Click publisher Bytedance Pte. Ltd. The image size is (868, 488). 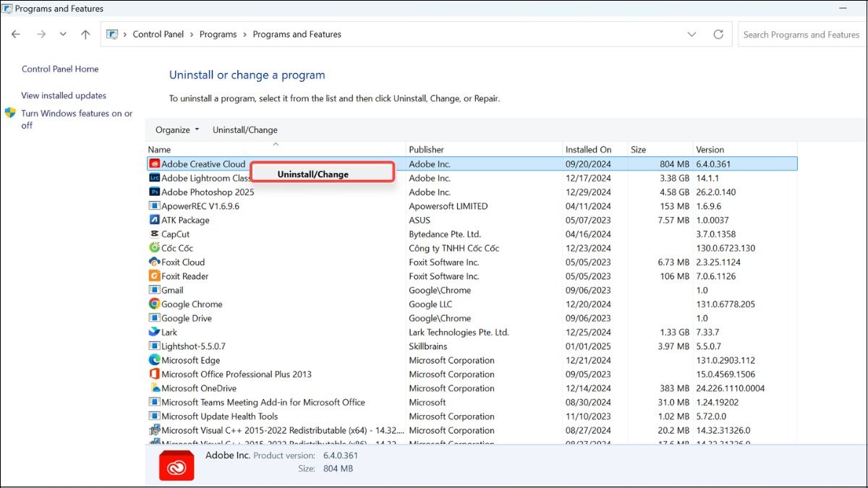[x=445, y=234]
